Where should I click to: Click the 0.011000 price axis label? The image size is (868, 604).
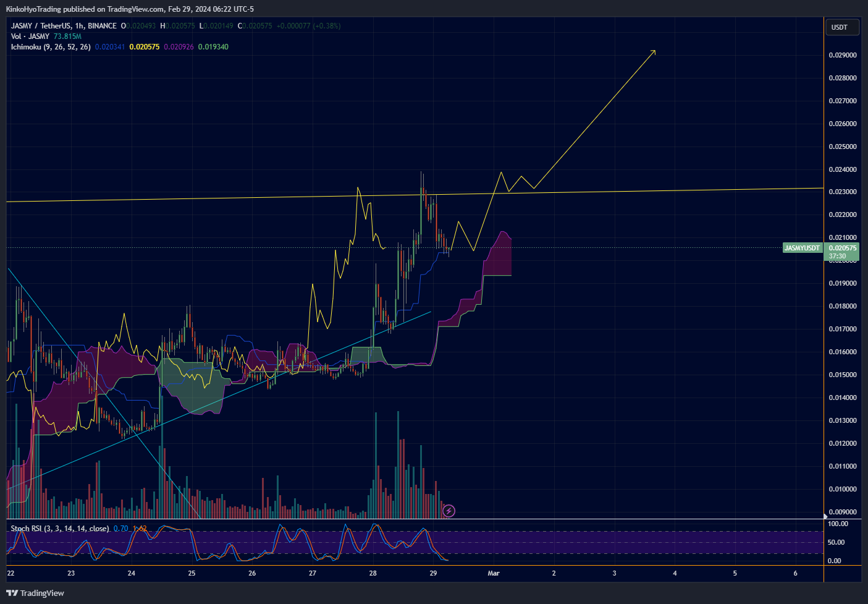(843, 466)
